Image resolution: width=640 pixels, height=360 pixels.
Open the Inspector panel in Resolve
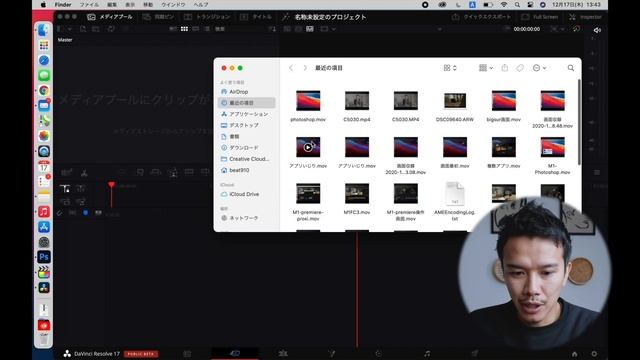point(585,17)
